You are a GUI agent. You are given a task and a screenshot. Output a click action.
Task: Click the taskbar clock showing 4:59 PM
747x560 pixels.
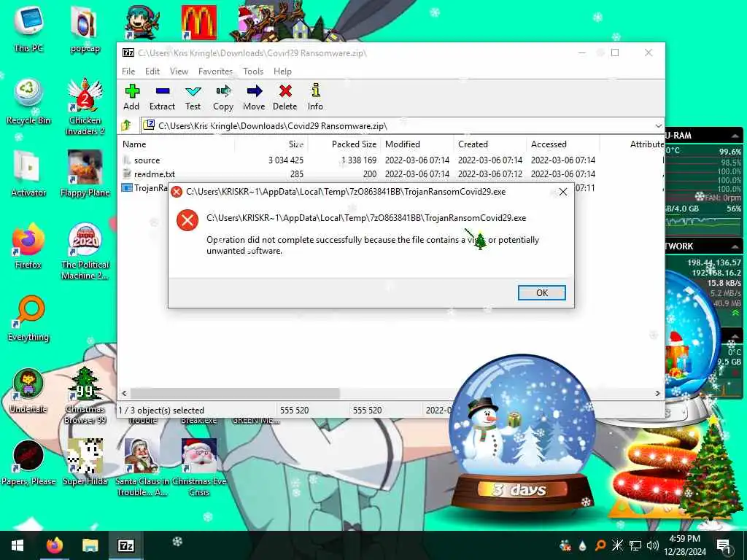[x=685, y=545]
